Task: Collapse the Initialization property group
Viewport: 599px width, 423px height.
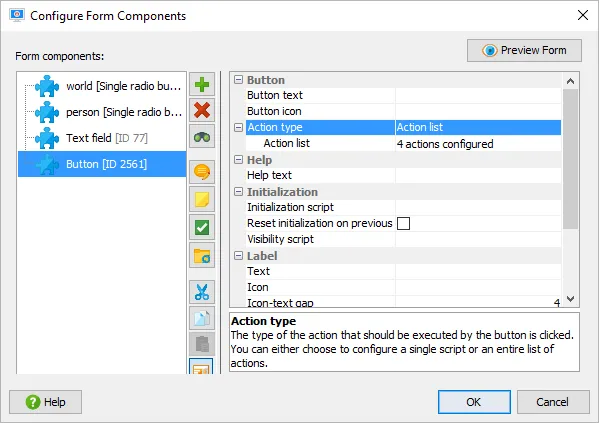Action: point(238,191)
